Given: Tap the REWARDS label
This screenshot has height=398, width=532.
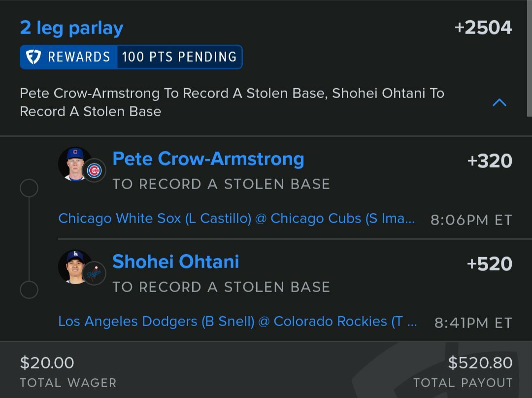Looking at the screenshot, I should (79, 57).
